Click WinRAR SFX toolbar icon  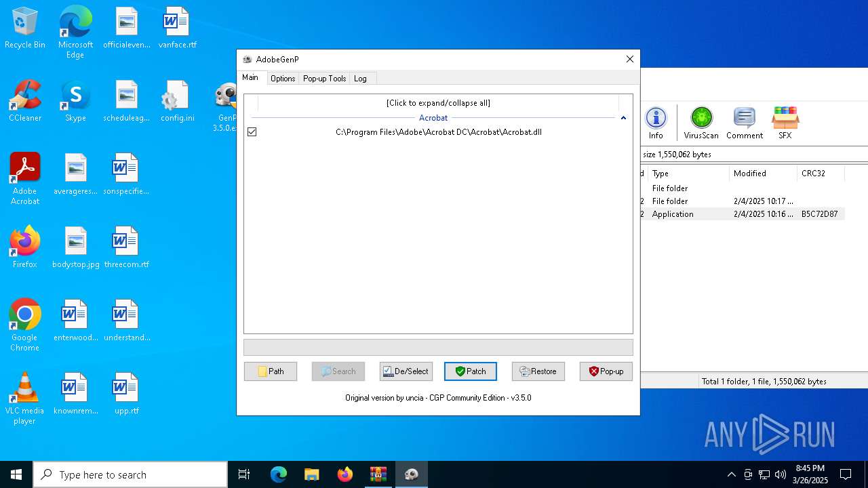pyautogui.click(x=785, y=123)
